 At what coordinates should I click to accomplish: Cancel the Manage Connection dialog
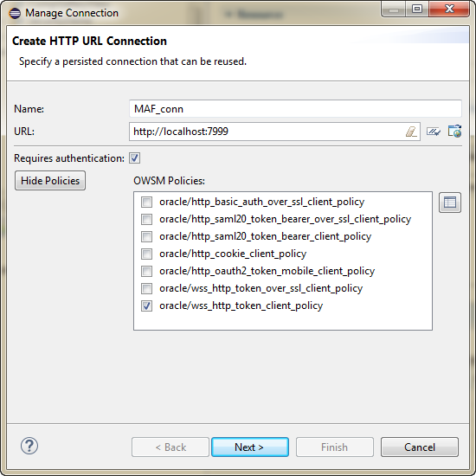[420, 447]
